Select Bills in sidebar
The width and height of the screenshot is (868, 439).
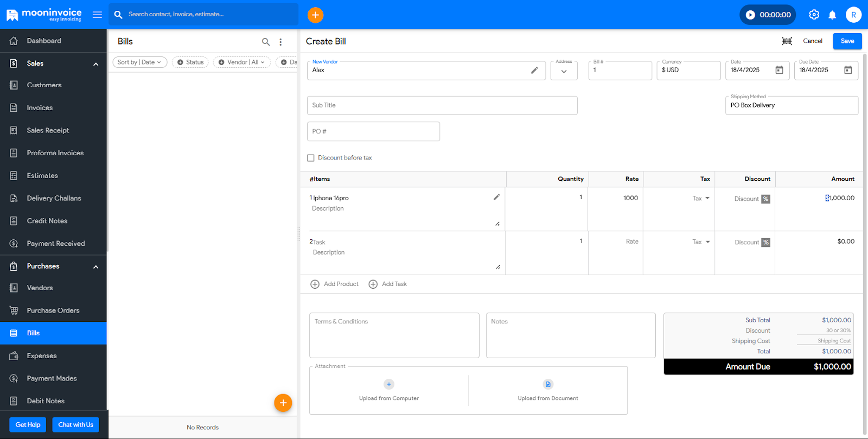(53, 333)
